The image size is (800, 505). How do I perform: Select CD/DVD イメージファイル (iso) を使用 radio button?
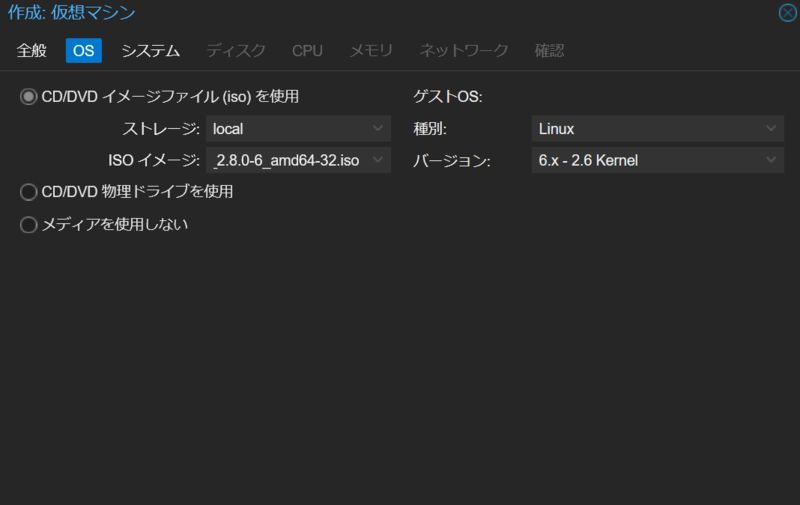[29, 96]
